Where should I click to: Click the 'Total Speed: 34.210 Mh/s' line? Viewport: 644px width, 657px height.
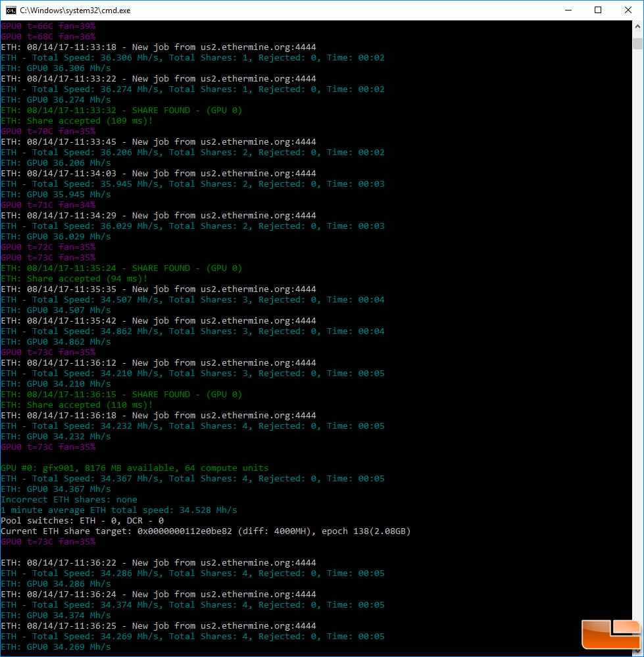coord(192,374)
